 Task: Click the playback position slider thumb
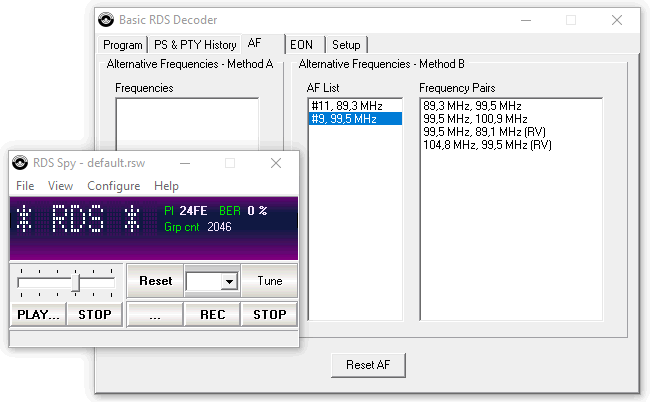pyautogui.click(x=75, y=283)
